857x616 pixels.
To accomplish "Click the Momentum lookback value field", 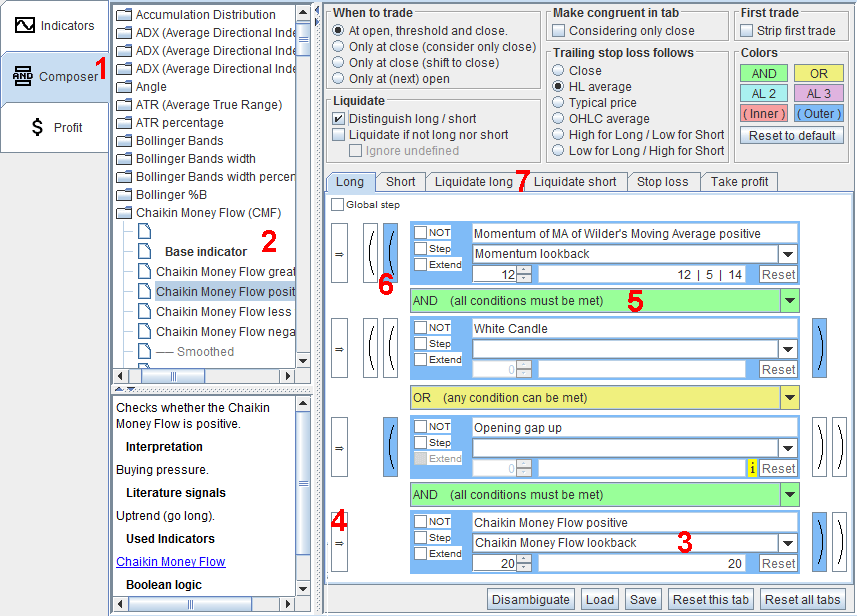I will [495, 274].
